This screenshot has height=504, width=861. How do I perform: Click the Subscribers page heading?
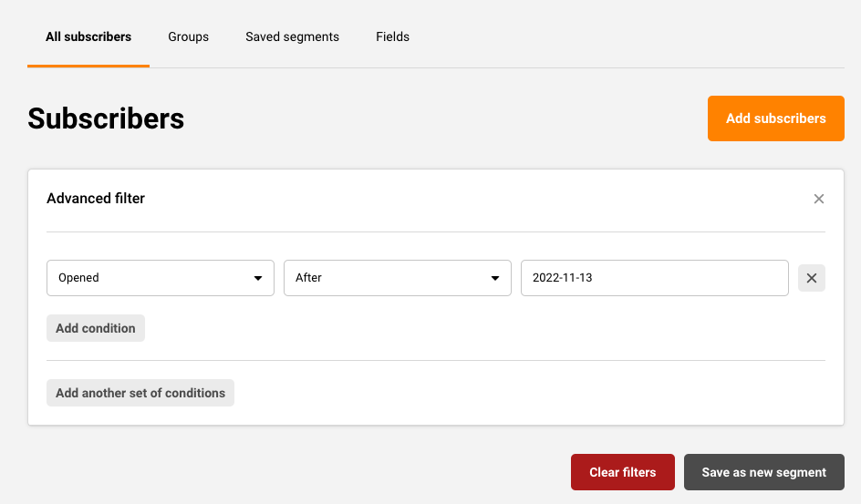point(106,118)
